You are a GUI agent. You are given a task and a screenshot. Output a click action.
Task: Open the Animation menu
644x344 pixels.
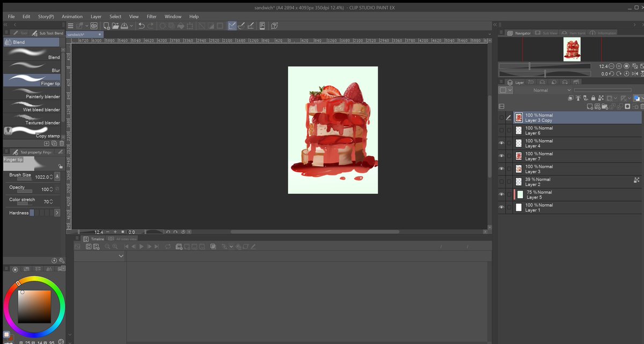coord(72,16)
